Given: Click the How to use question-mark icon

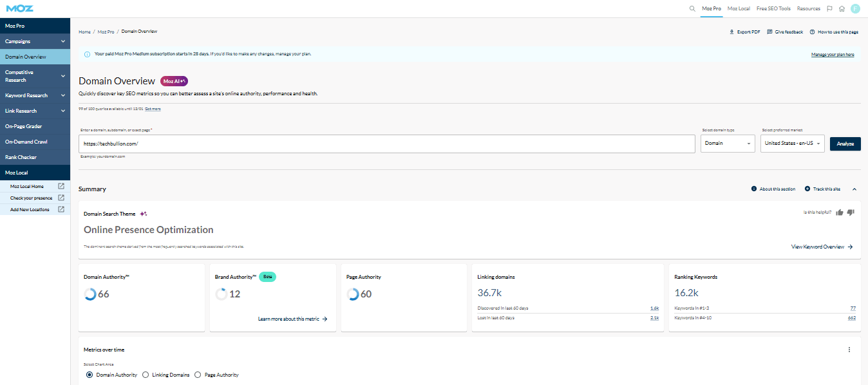Looking at the screenshot, I should coord(812,32).
